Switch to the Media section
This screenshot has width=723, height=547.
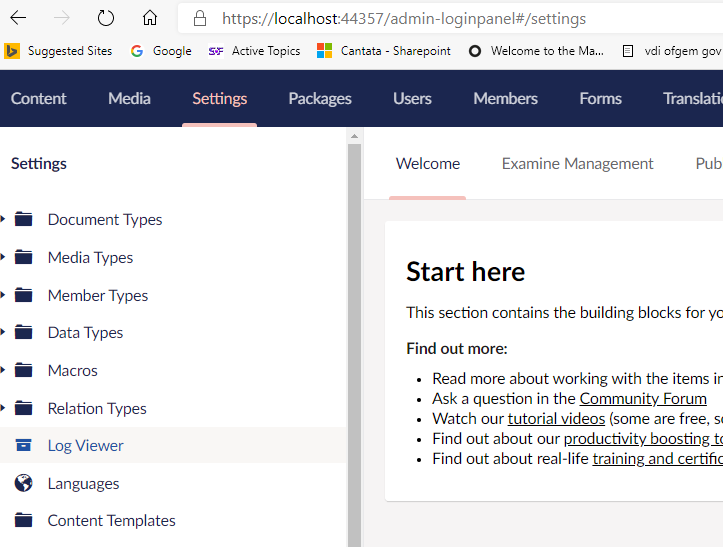click(x=129, y=98)
